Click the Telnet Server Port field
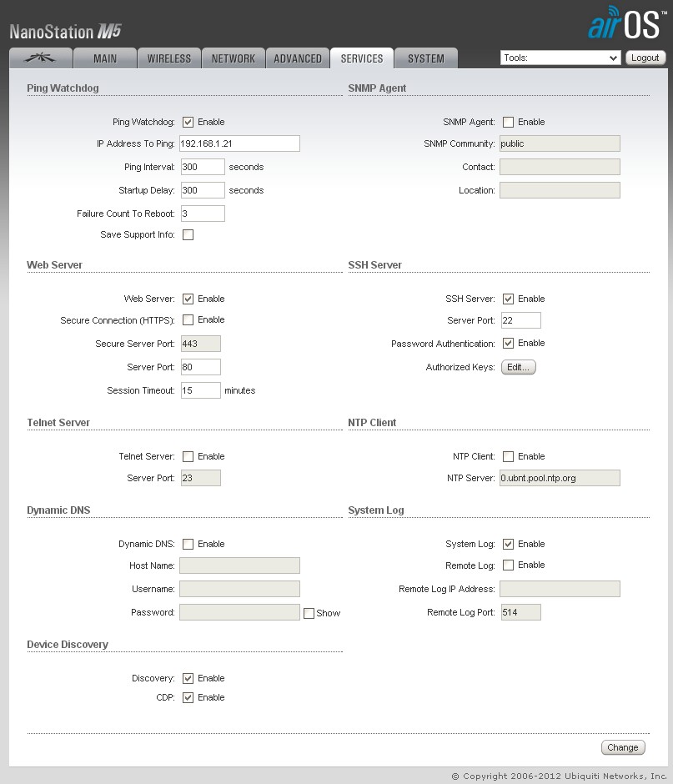673x784 pixels. 200,478
